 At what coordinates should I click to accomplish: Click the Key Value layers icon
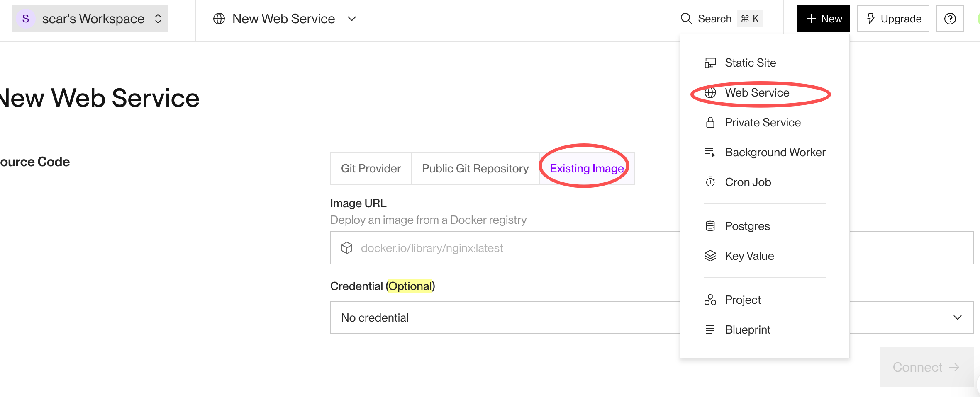pyautogui.click(x=710, y=256)
